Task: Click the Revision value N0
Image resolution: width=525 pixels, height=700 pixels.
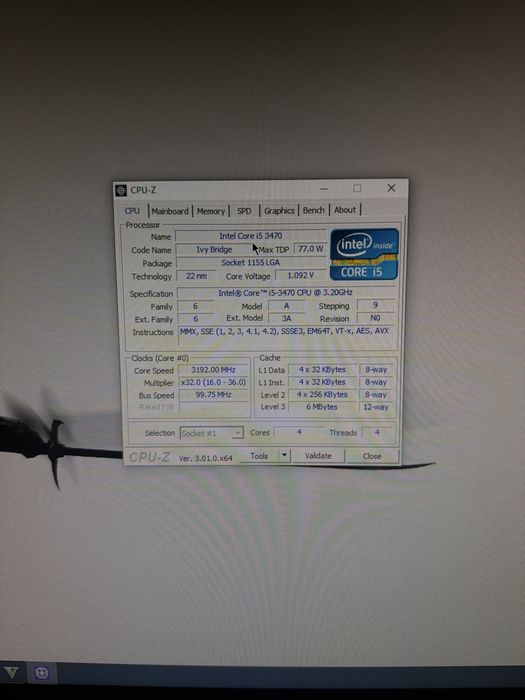Action: [x=375, y=318]
